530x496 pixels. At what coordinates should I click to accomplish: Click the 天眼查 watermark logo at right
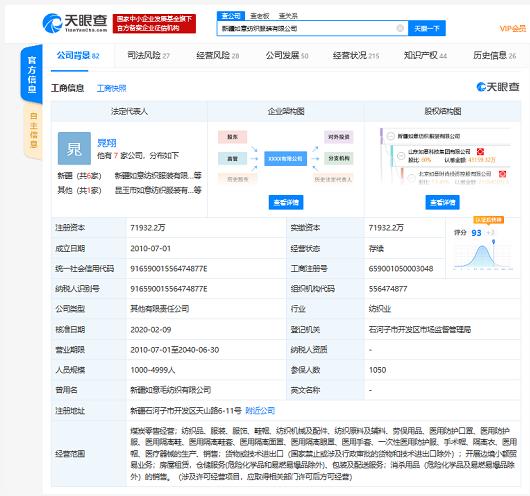pyautogui.click(x=498, y=87)
